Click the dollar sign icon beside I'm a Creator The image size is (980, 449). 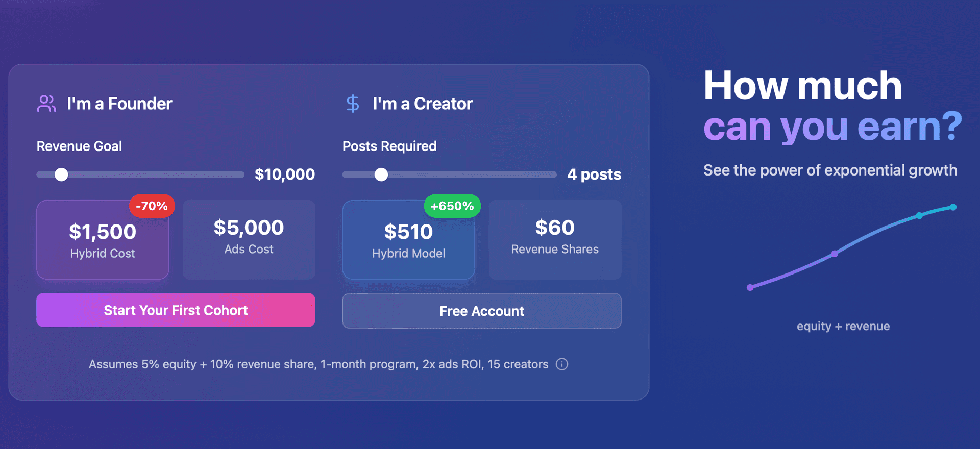[x=353, y=104]
